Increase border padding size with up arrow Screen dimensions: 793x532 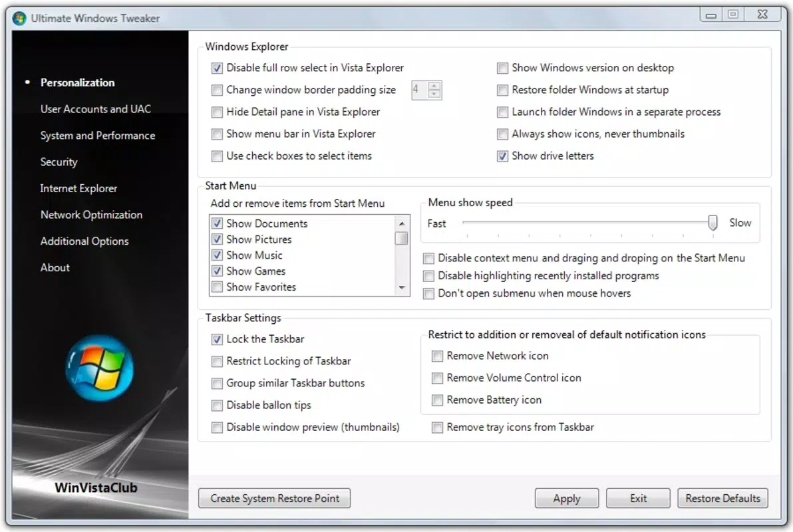tap(434, 86)
